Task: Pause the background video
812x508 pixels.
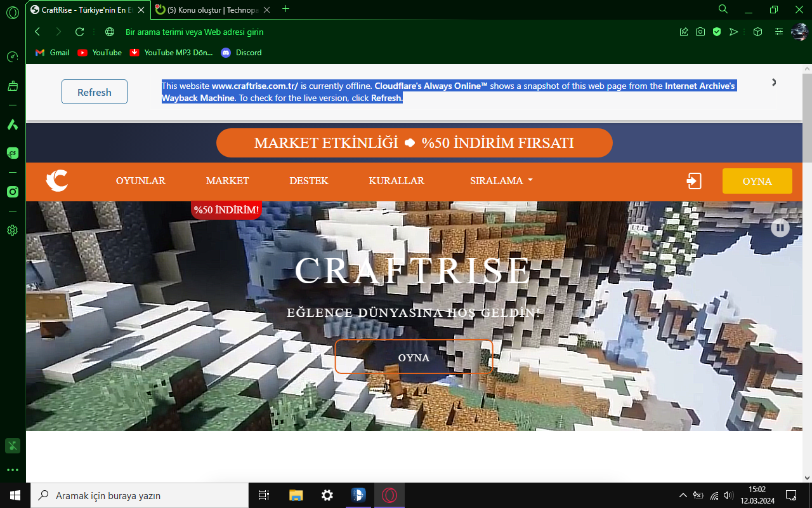Action: pos(780,227)
